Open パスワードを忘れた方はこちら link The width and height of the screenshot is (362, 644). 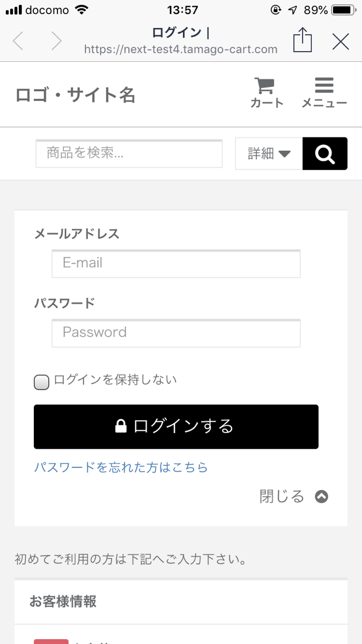pyautogui.click(x=121, y=467)
